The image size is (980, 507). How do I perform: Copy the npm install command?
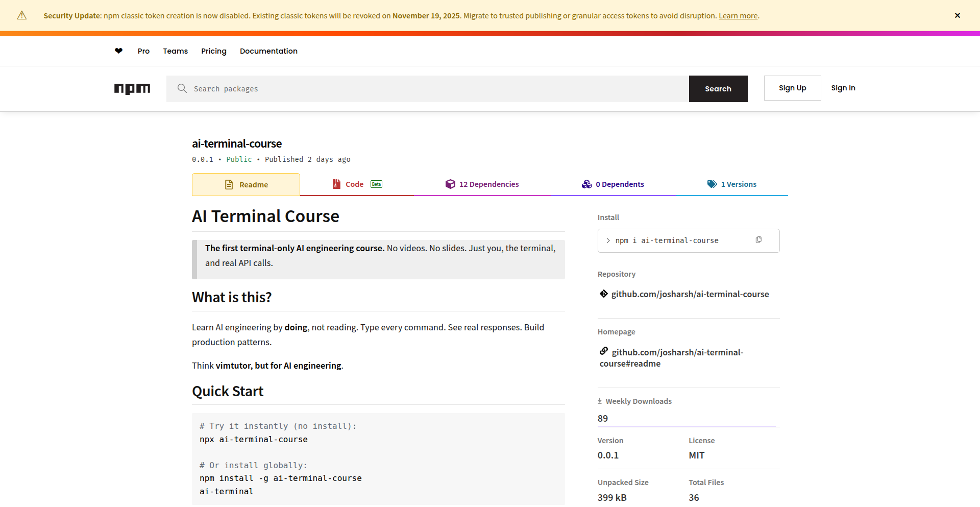pos(758,240)
